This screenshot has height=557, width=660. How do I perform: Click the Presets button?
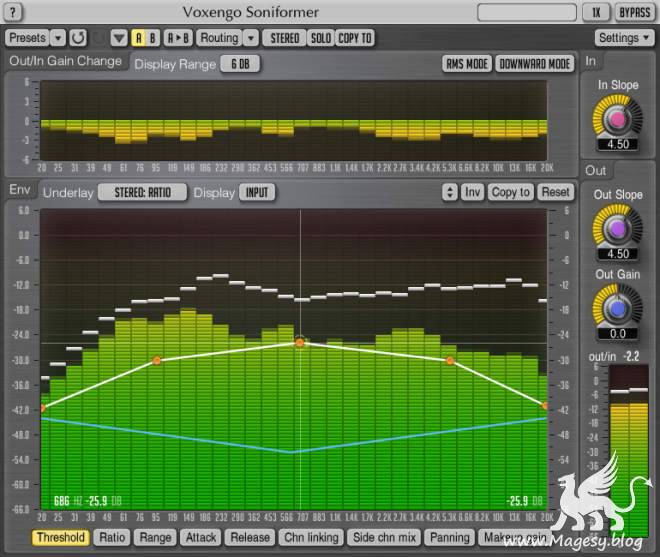(27, 38)
